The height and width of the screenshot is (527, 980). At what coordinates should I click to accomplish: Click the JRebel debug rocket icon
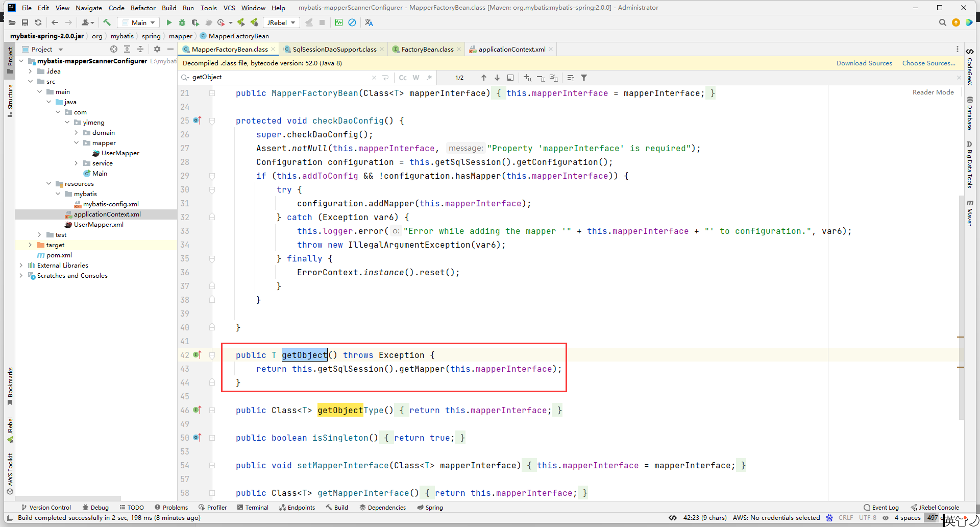point(254,22)
